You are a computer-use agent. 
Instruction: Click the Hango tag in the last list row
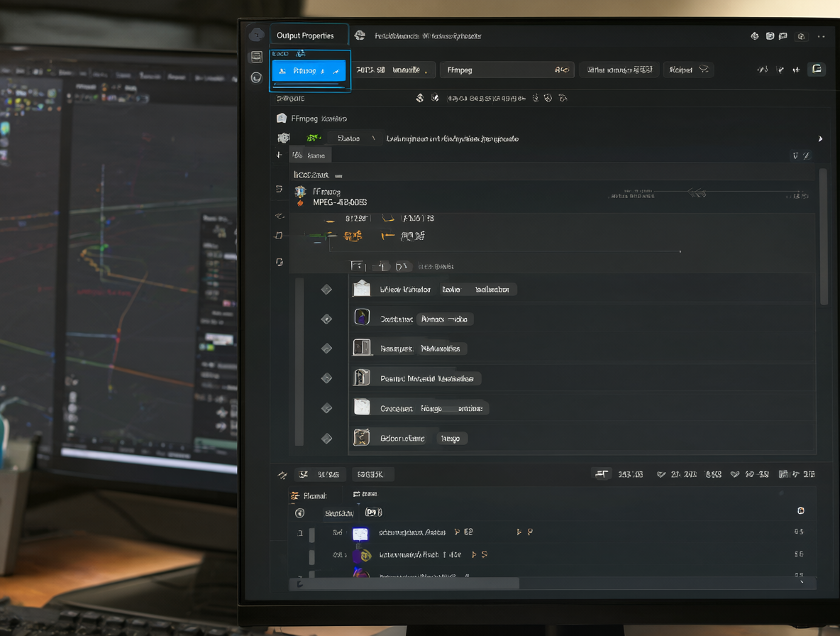[x=451, y=438]
